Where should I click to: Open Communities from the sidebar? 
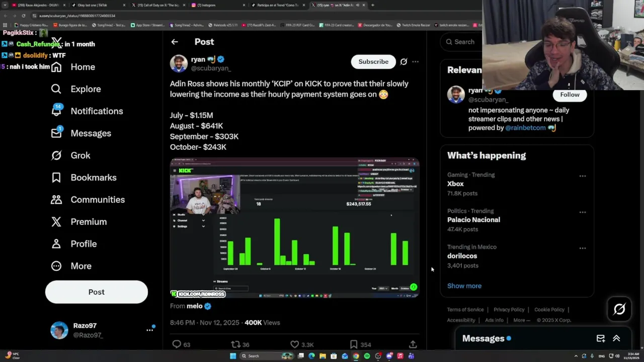[88, 200]
